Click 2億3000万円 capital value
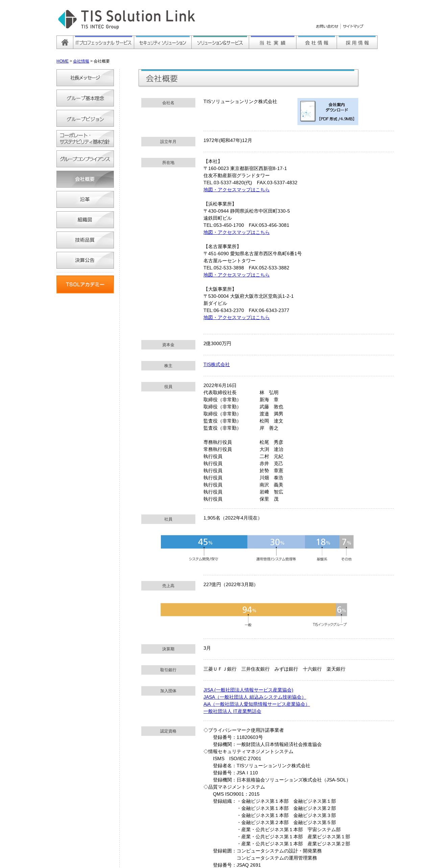The width and height of the screenshot is (434, 868). (x=217, y=343)
